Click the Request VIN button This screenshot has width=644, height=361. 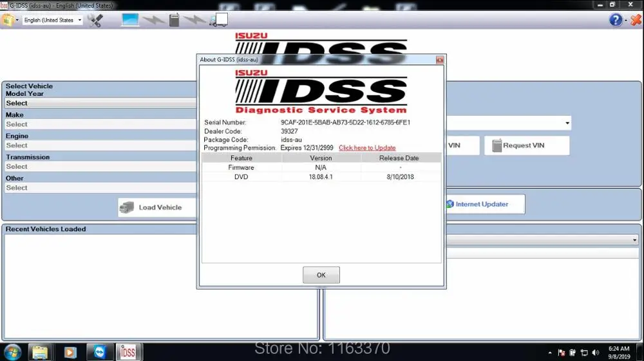527,145
